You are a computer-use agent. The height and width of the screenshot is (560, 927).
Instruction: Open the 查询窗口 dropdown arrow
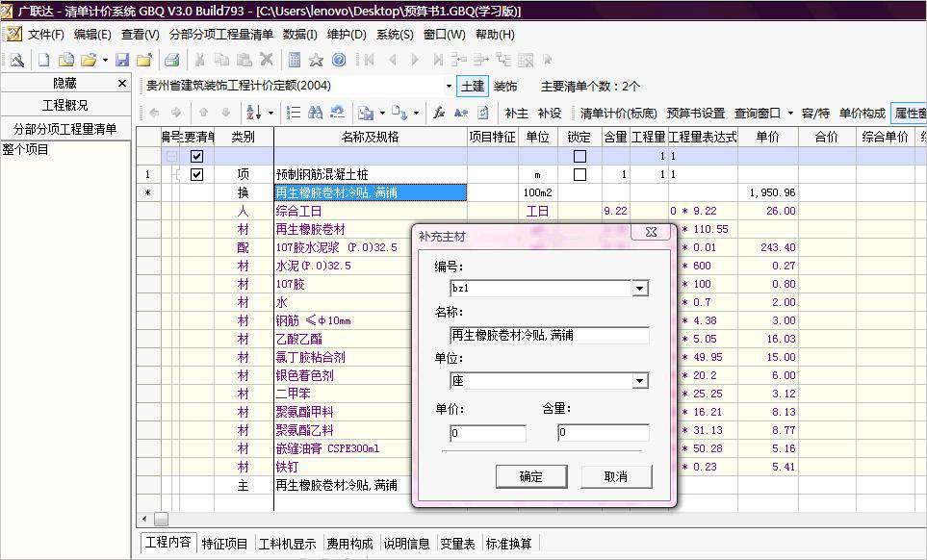(x=790, y=113)
